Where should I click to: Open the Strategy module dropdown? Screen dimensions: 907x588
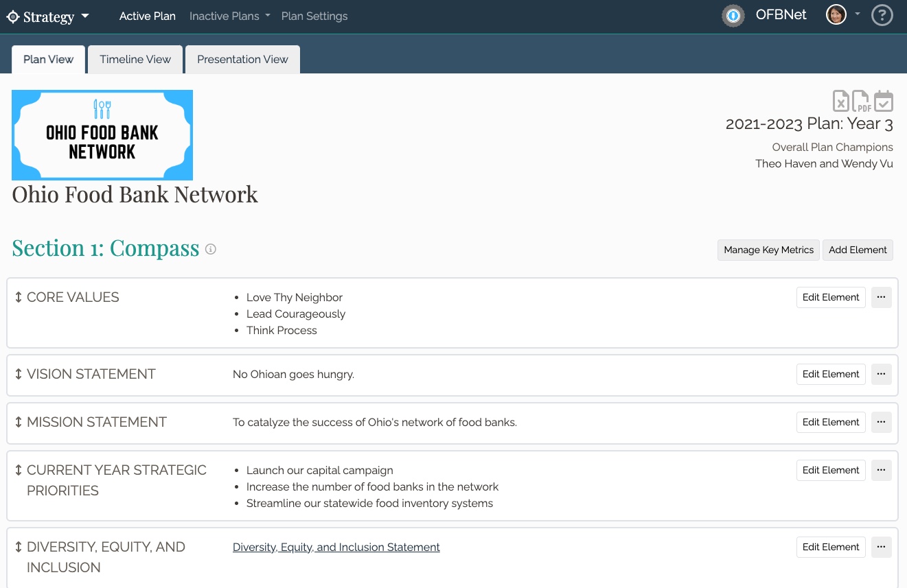(48, 16)
